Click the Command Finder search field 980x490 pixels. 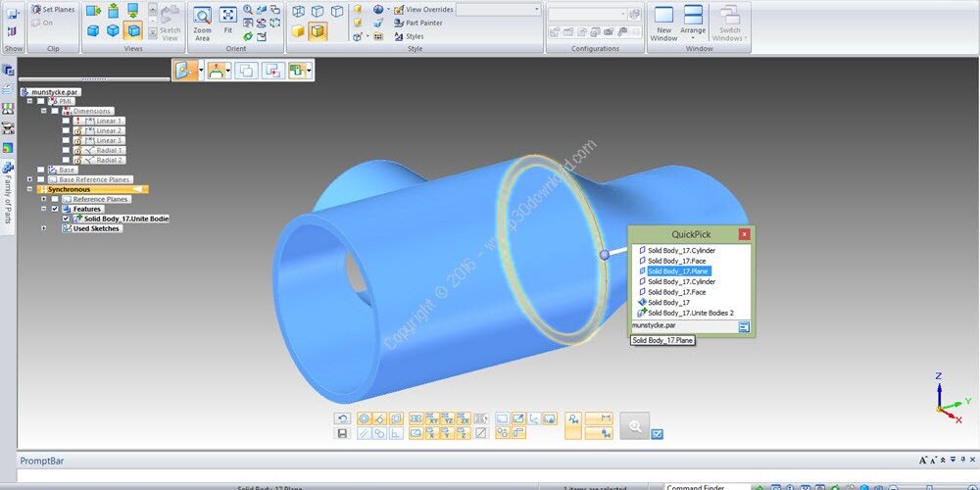click(x=707, y=487)
